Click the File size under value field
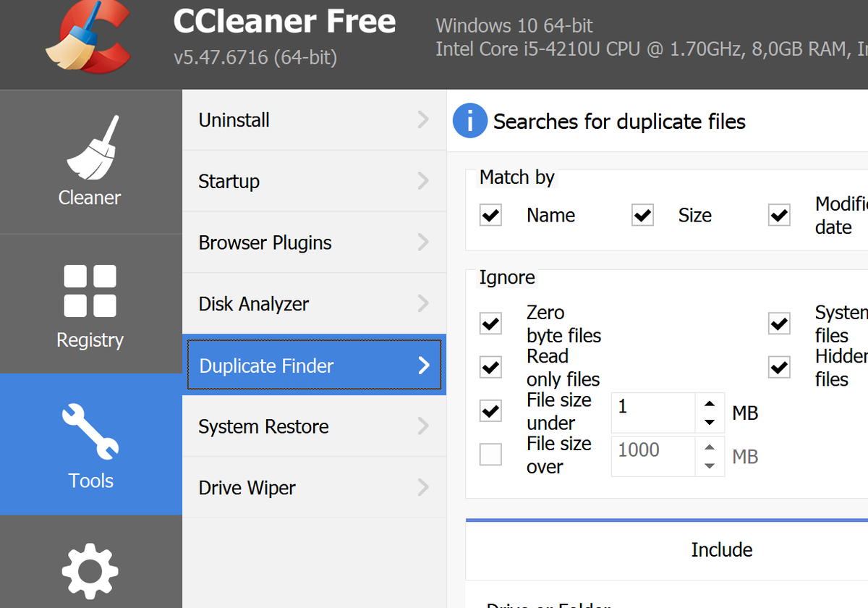Image resolution: width=868 pixels, height=608 pixels. click(x=653, y=413)
